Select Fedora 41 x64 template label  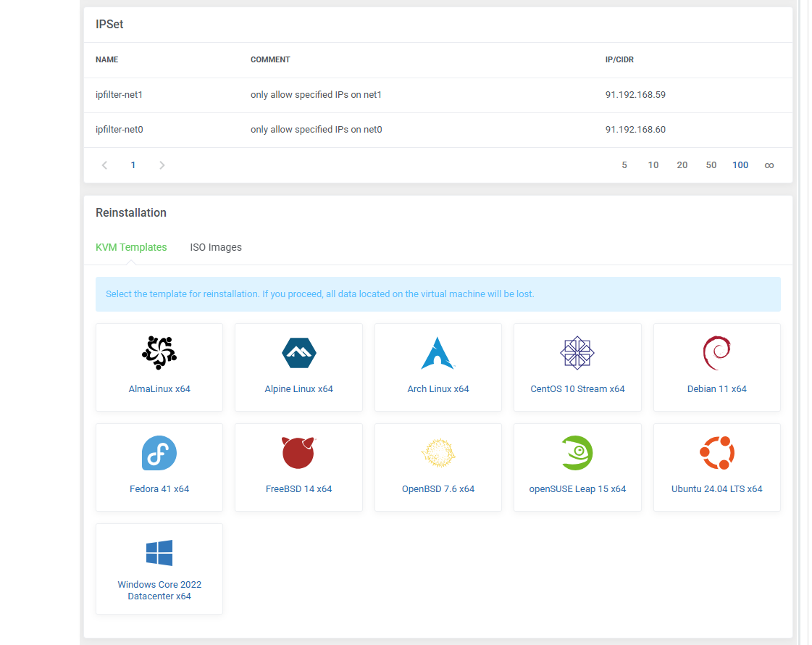click(159, 488)
